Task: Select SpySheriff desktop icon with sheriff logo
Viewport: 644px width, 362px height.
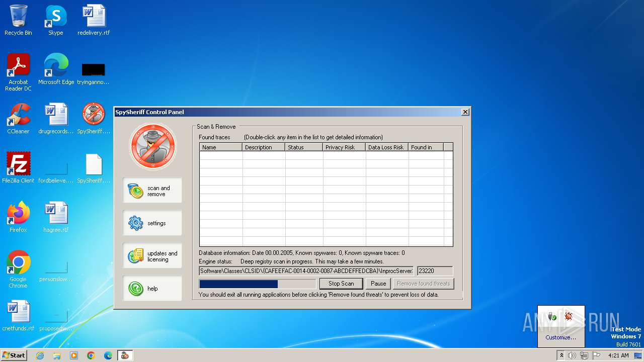Action: [94, 119]
